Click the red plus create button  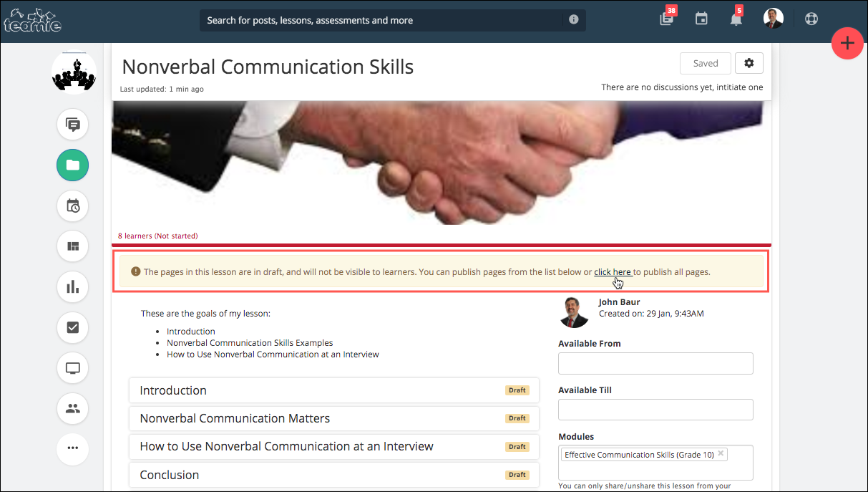pos(847,43)
